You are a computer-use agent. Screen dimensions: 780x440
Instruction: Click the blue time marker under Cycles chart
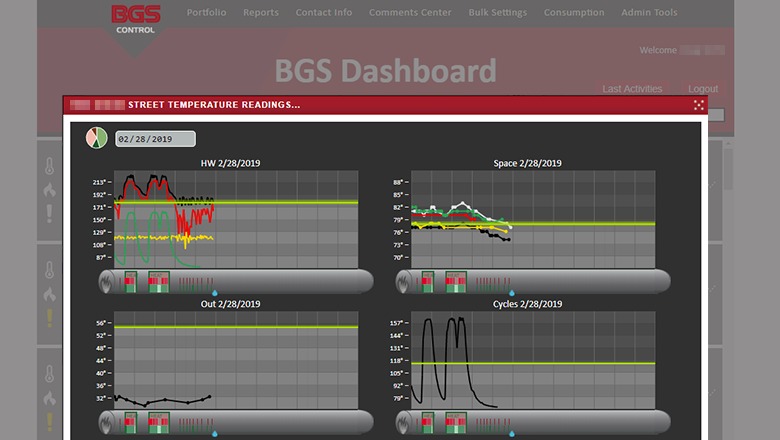[512, 434]
